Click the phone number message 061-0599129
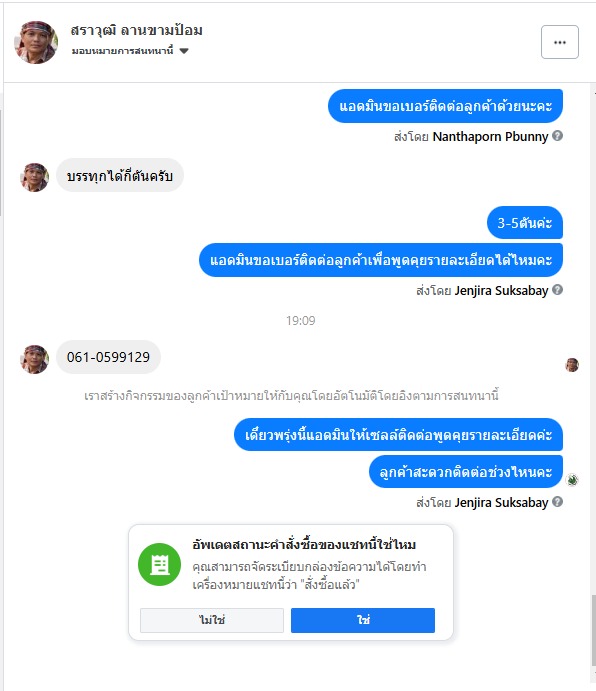Viewport: 596px width, 691px height. (108, 357)
